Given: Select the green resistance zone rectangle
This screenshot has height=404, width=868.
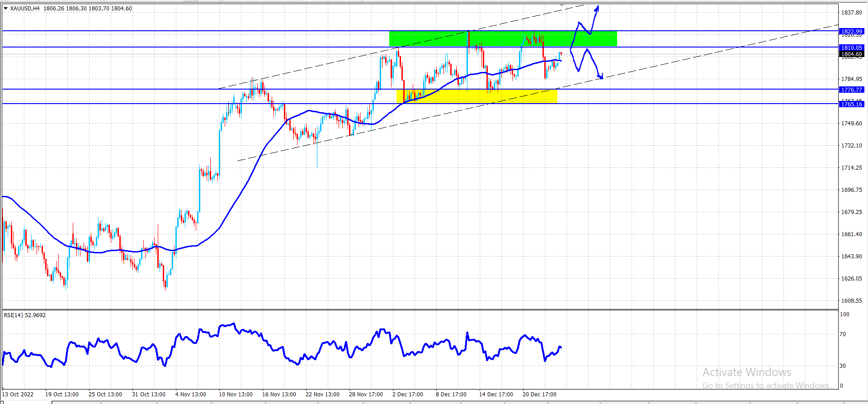Looking at the screenshot, I should coord(503,38).
